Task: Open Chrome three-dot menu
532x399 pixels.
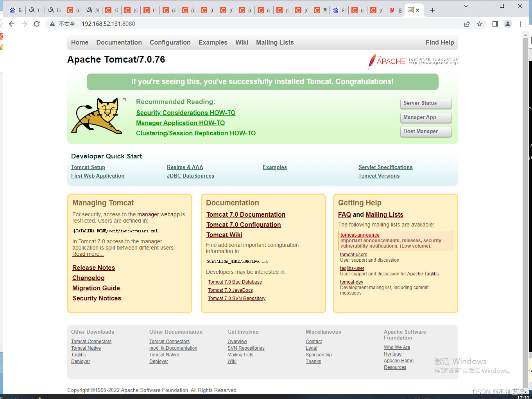Action: [520, 24]
